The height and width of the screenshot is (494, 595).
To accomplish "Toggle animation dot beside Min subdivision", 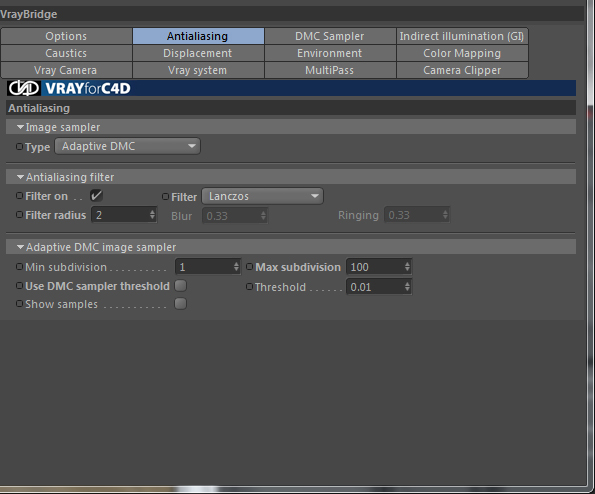I will (x=19, y=267).
